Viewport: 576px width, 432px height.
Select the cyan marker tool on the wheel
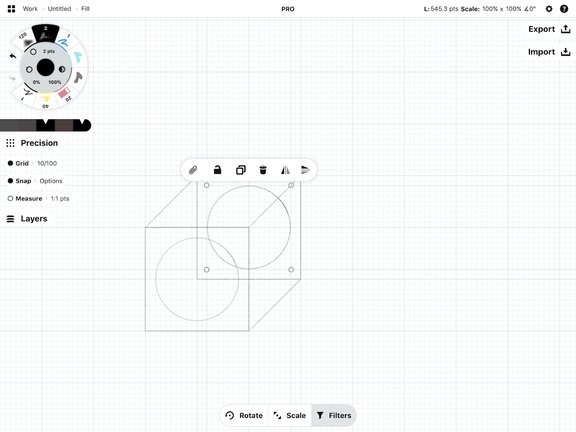point(78,57)
